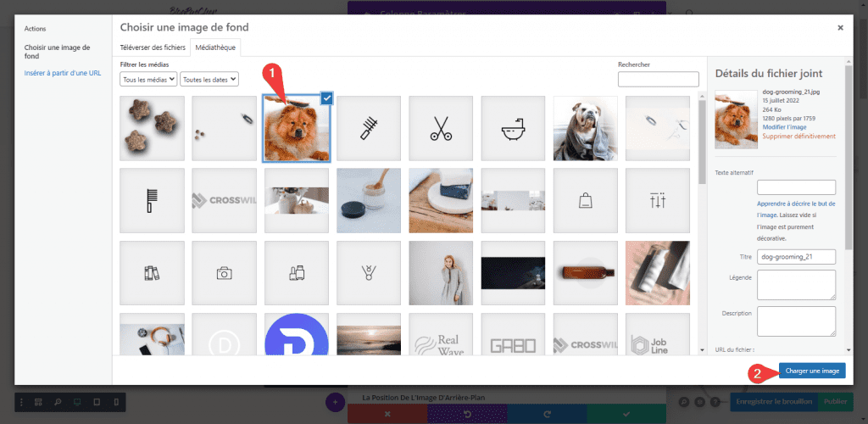The image size is (868, 424).
Task: Select the grooming comb brush icon image
Action: [x=369, y=128]
